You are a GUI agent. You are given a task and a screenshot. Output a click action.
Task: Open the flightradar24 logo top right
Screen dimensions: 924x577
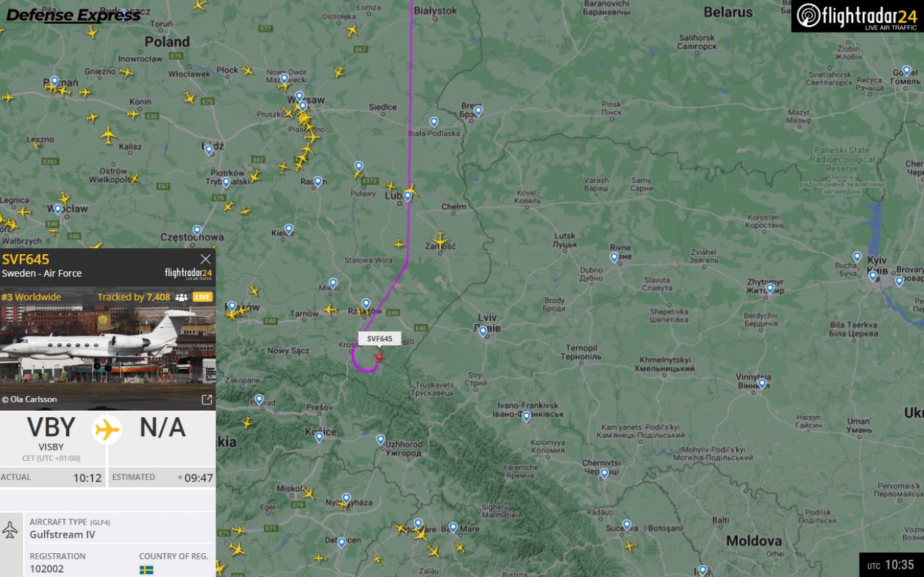point(857,16)
